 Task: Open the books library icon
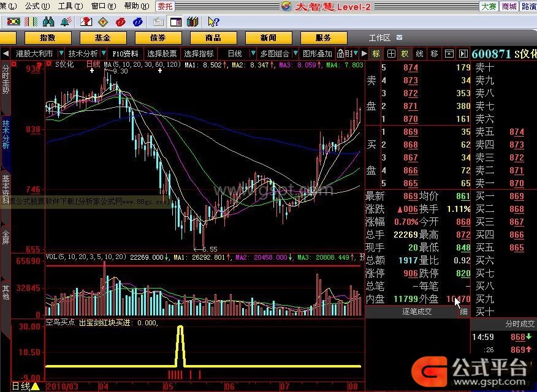coord(193,22)
